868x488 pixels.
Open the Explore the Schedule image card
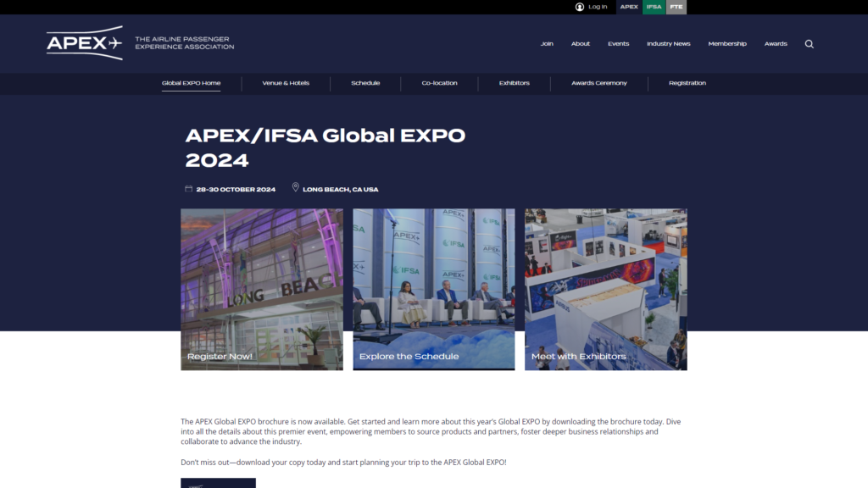(x=434, y=290)
